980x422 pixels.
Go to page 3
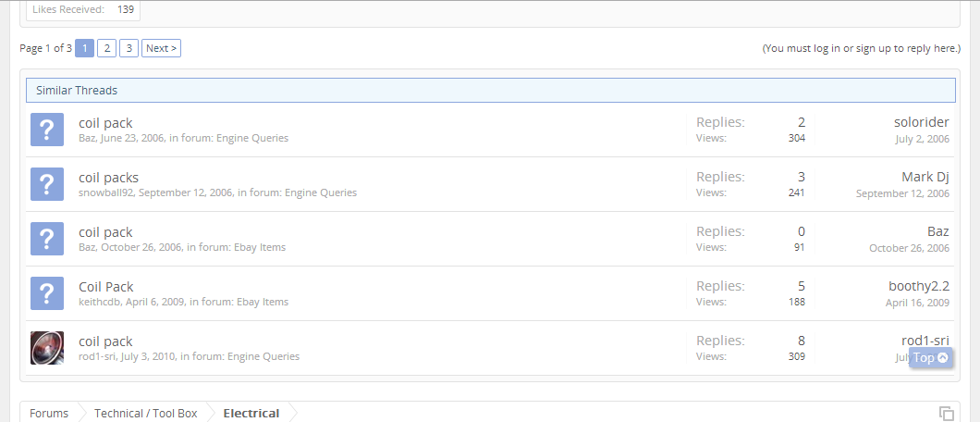point(129,48)
